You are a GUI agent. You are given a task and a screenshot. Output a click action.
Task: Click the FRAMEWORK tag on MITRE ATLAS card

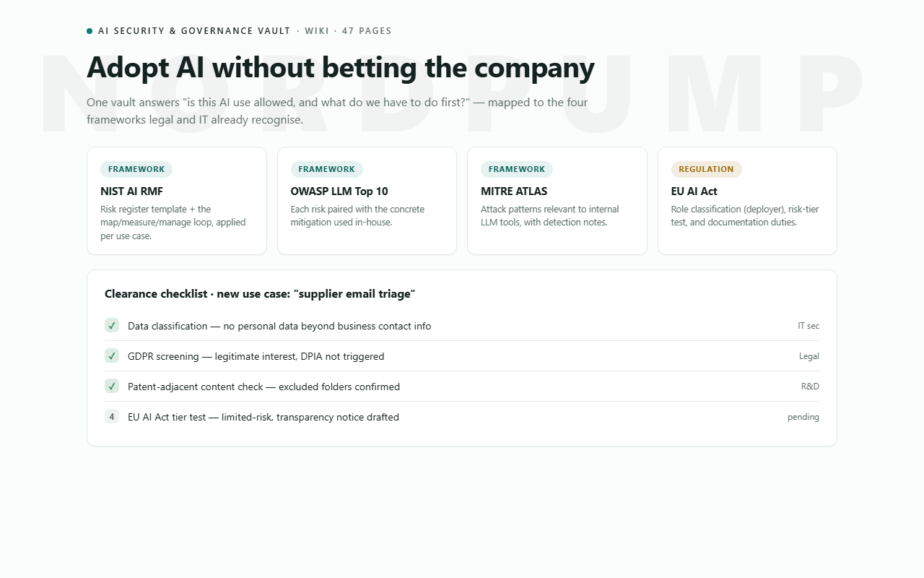pyautogui.click(x=517, y=169)
